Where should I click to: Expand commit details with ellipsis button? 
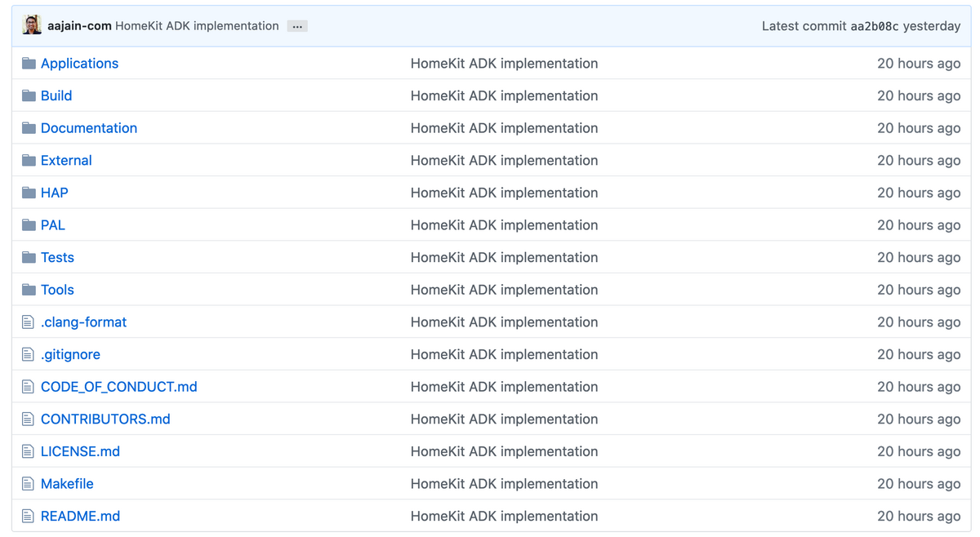point(297,26)
